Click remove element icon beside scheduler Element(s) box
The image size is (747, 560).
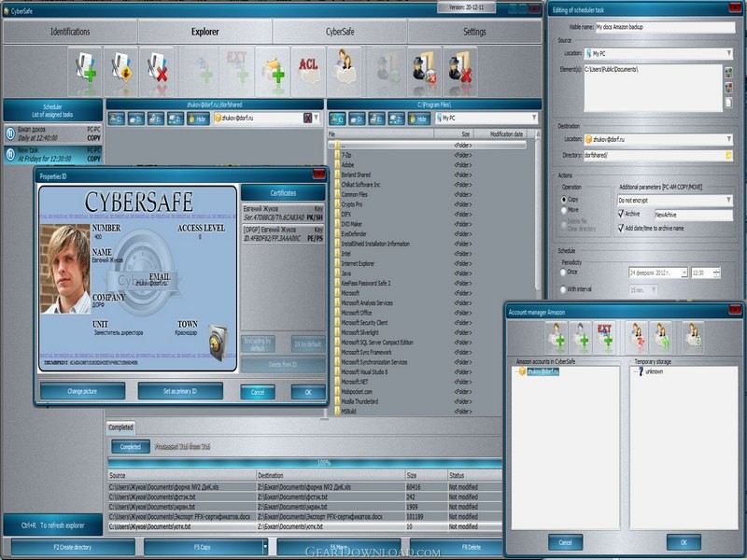point(728,88)
